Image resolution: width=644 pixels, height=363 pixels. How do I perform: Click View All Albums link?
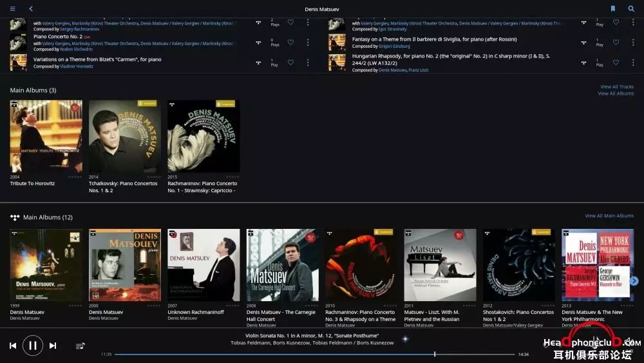(616, 93)
